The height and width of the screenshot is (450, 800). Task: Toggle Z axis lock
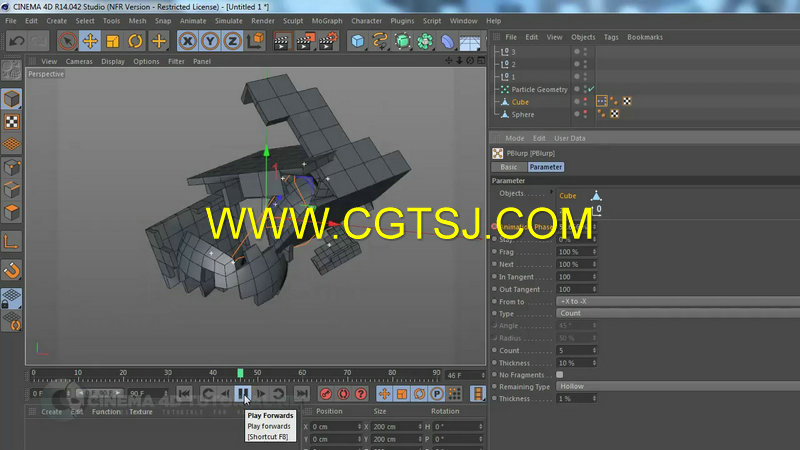point(232,41)
